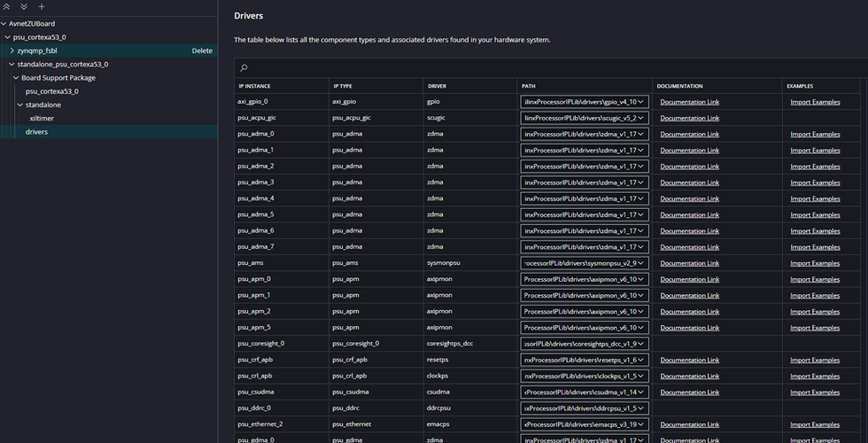Select the xiltimer tree item
The image size is (868, 443).
click(42, 118)
